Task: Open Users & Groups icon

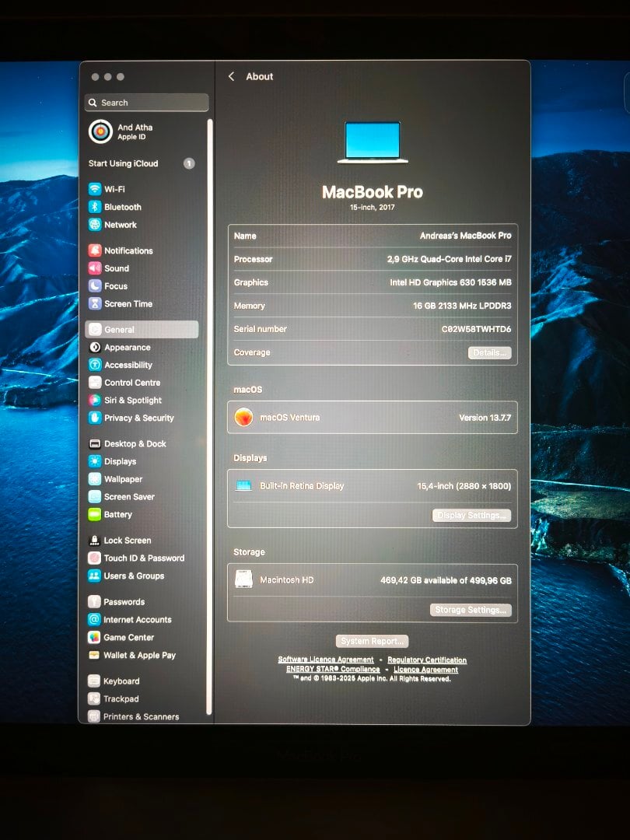Action: click(x=94, y=576)
